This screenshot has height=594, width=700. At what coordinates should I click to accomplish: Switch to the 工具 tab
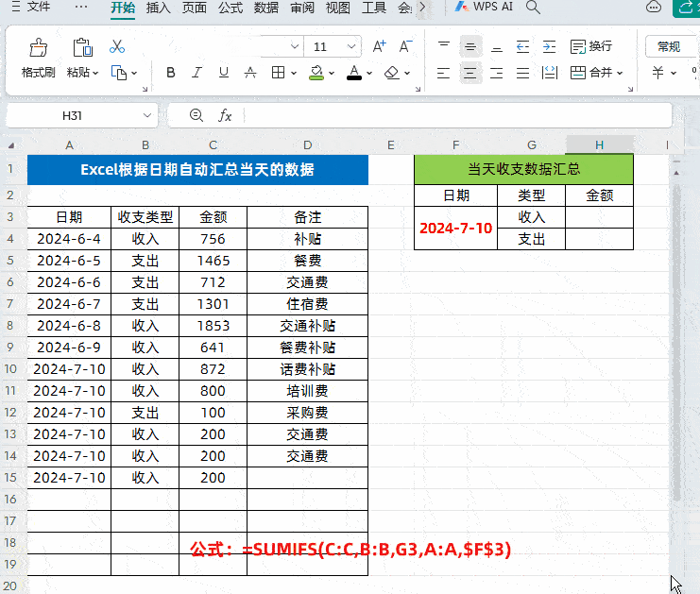374,8
